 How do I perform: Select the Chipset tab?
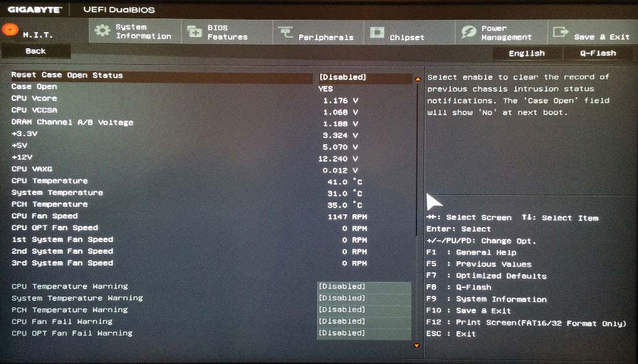tap(409, 33)
